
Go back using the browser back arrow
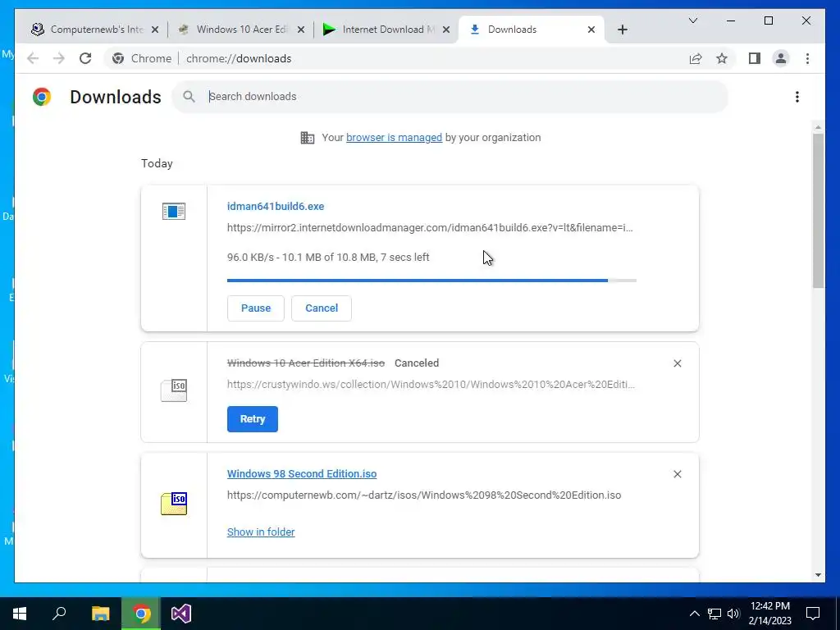[x=33, y=58]
